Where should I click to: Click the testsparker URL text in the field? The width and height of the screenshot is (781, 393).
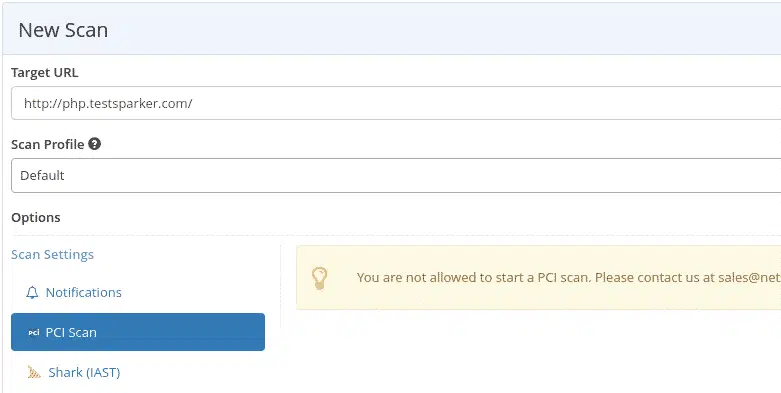pos(108,104)
